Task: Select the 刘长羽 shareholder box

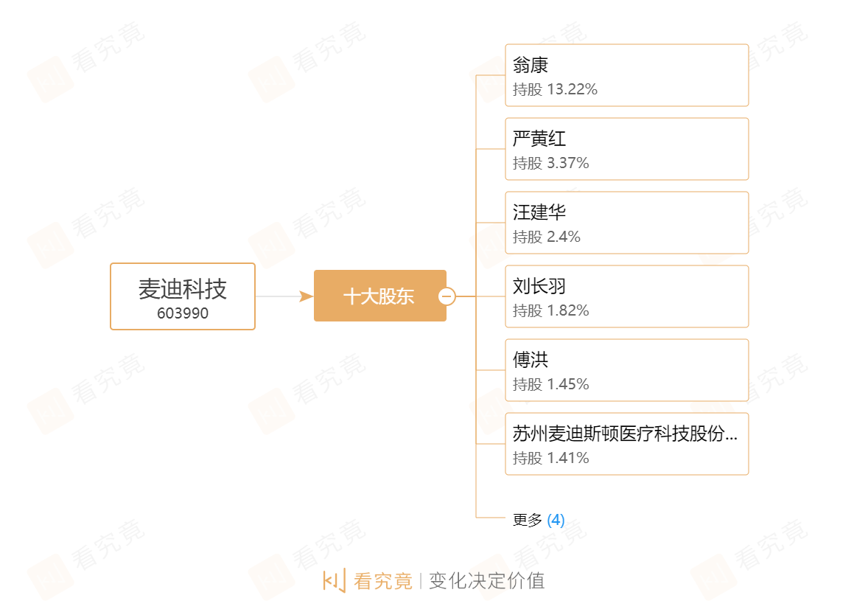Action: click(x=626, y=296)
